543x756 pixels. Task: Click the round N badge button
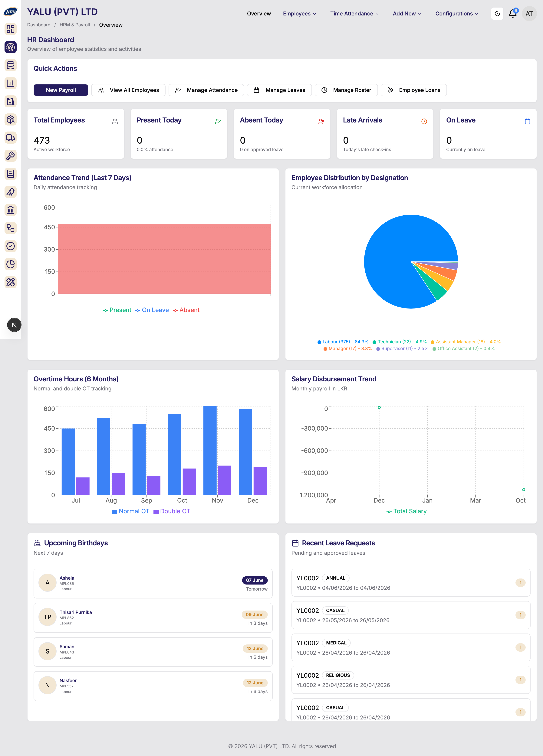point(14,325)
